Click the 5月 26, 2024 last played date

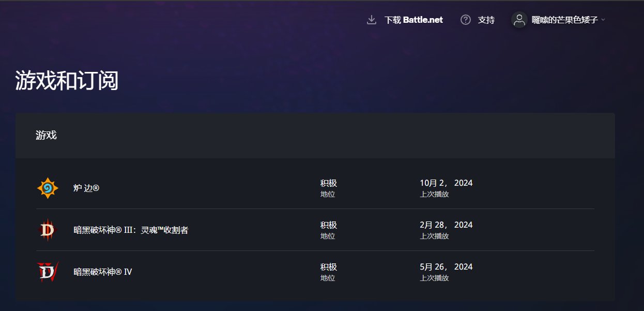pyautogui.click(x=446, y=267)
